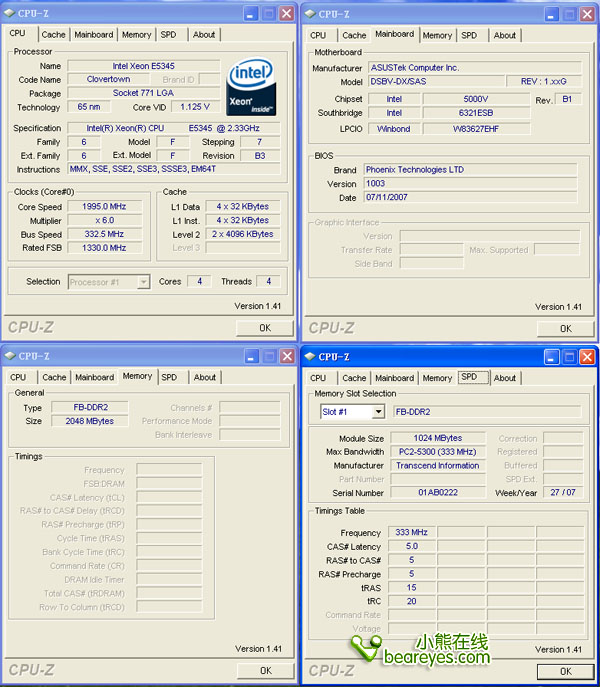The width and height of the screenshot is (600, 687).
Task: Open Memory tab in Mainboard window
Action: point(437,35)
